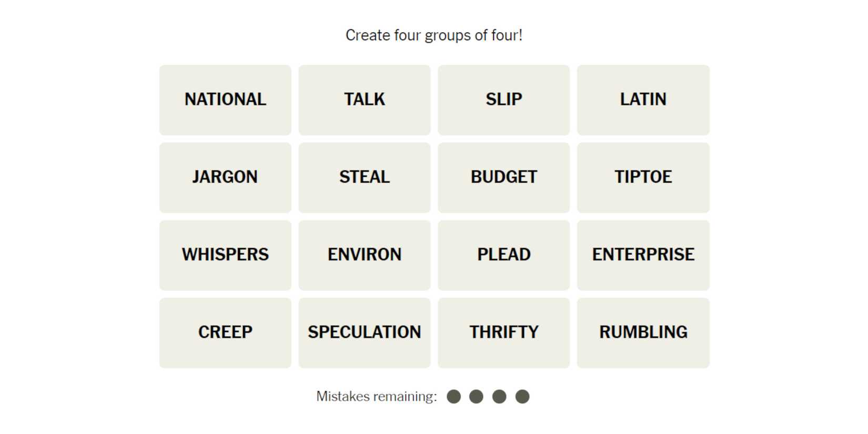Image resolution: width=868 pixels, height=434 pixels.
Task: Pick the TIPTOE tile
Action: point(643,177)
